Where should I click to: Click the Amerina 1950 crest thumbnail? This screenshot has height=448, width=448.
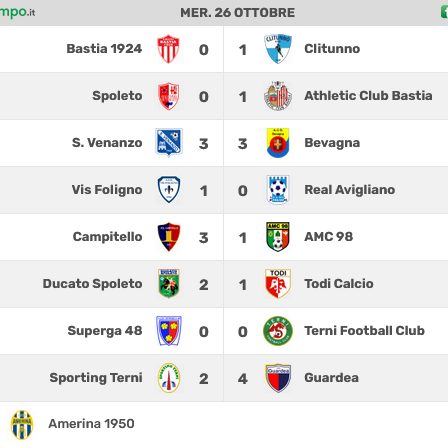[x=22, y=425]
